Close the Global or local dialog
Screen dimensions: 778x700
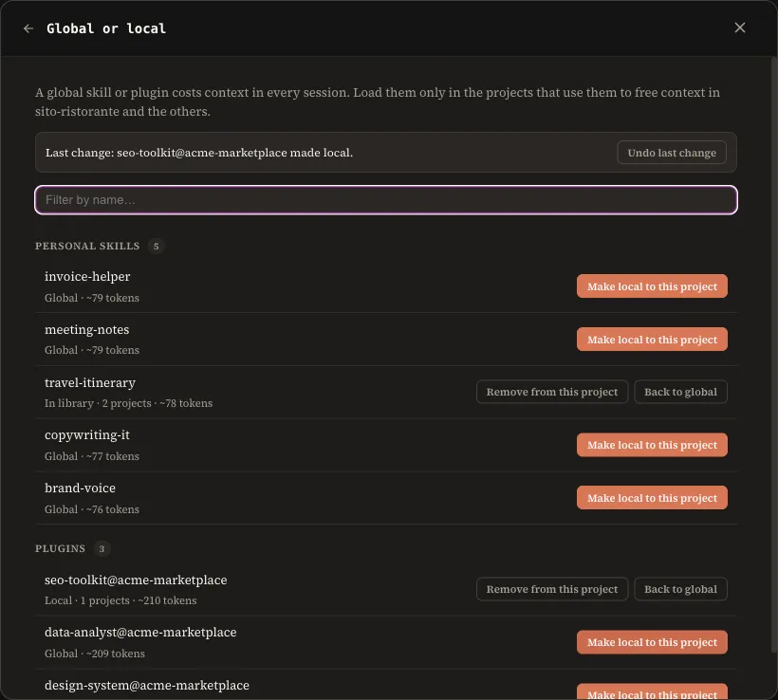pyautogui.click(x=739, y=28)
